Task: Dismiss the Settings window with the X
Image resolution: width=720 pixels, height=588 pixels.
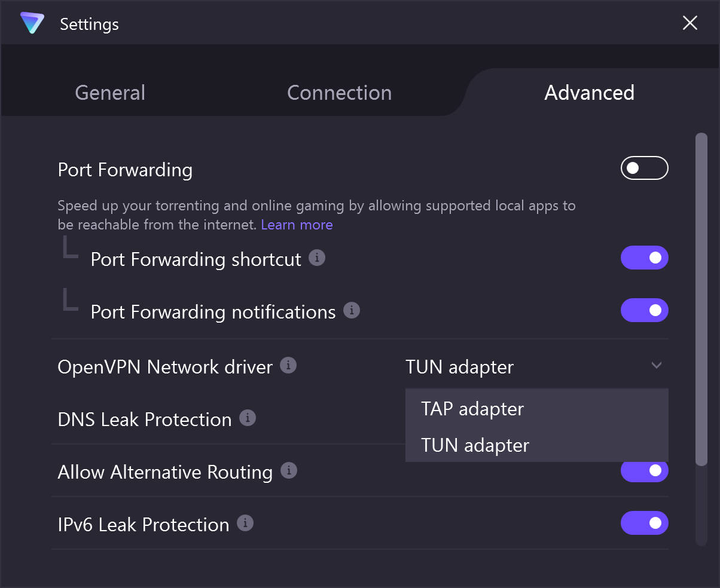Action: pos(690,23)
